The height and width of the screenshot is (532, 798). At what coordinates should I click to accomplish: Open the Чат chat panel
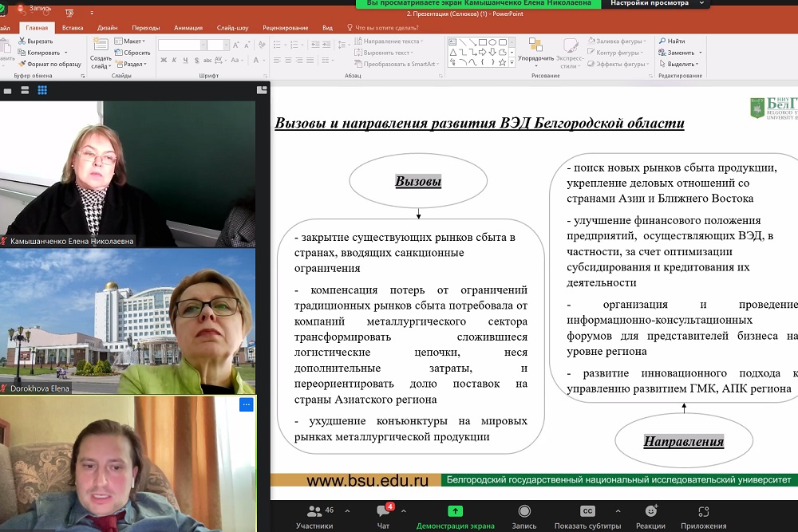383,515
